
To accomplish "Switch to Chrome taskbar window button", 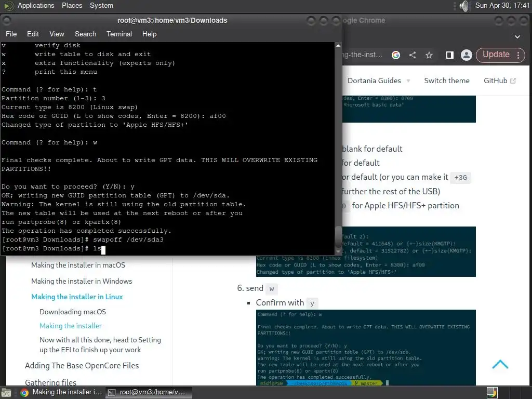I will [61, 392].
